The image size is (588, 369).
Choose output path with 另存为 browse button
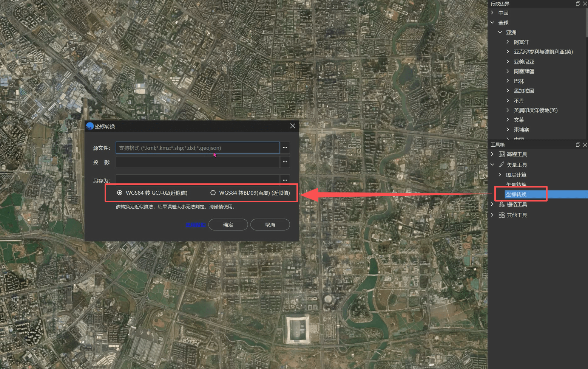tap(285, 180)
